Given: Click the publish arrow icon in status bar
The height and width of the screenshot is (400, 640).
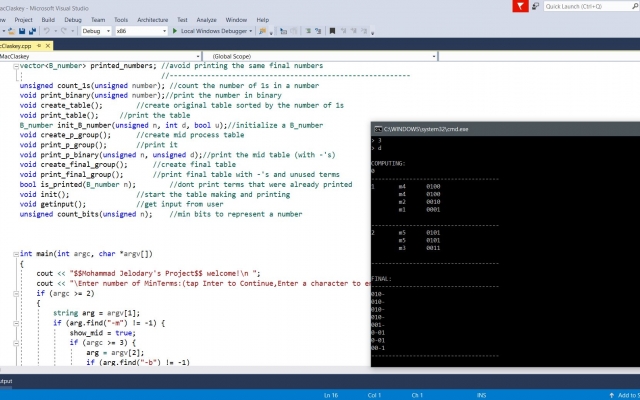Looking at the screenshot, I should (611, 395).
